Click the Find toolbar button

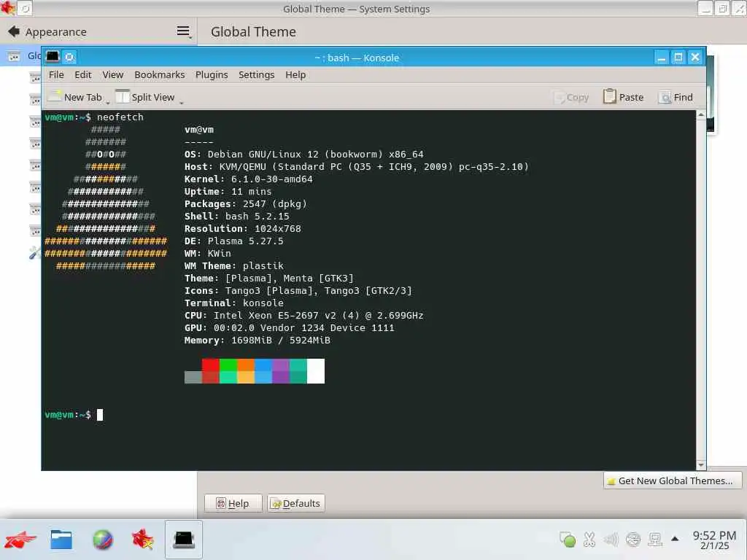pyautogui.click(x=676, y=97)
